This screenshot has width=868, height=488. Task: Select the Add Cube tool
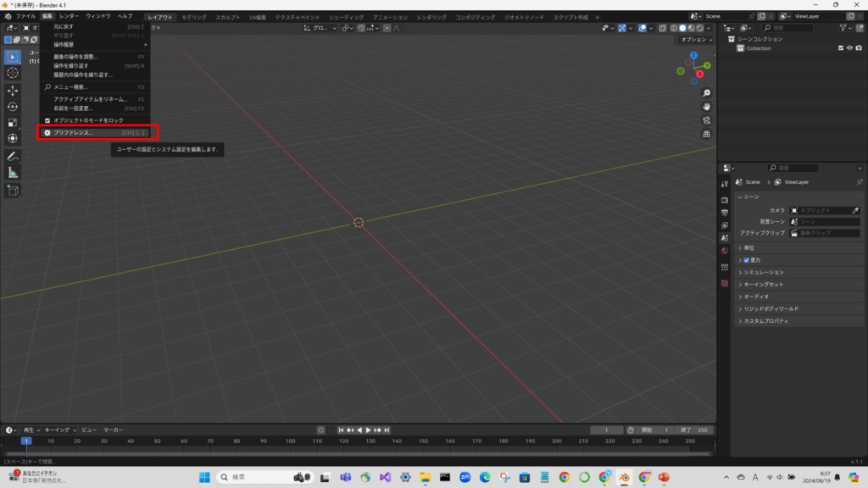pyautogui.click(x=13, y=191)
